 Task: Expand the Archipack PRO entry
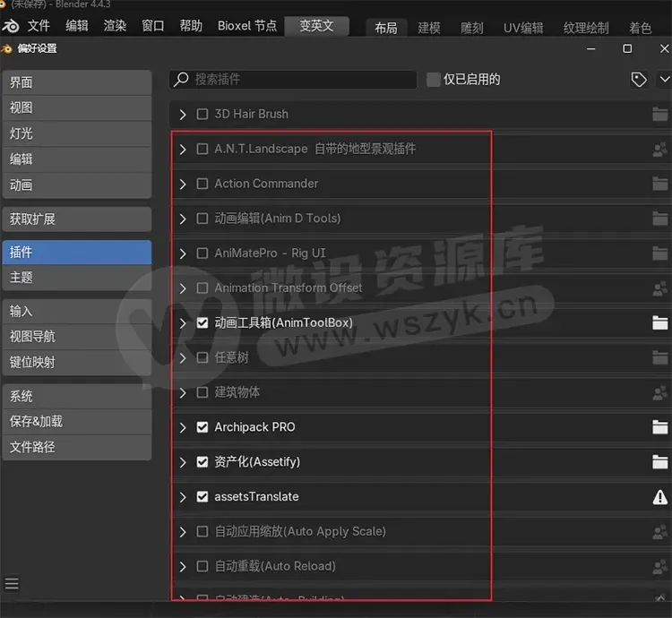tap(183, 427)
